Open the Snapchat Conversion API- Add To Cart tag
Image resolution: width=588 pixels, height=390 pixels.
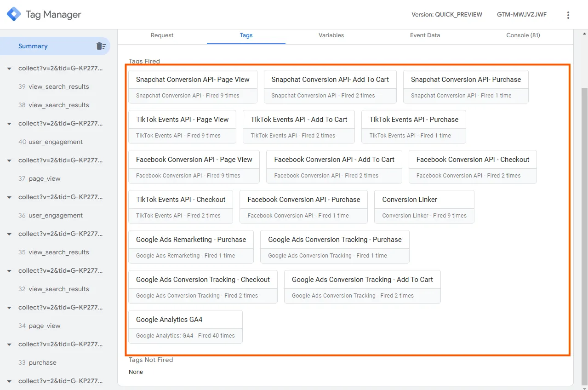coord(330,86)
